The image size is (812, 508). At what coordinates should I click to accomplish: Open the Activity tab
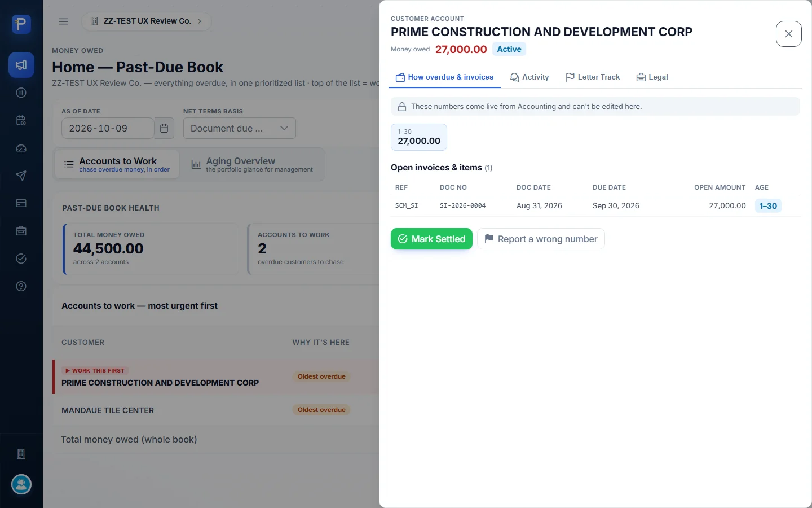(529, 77)
